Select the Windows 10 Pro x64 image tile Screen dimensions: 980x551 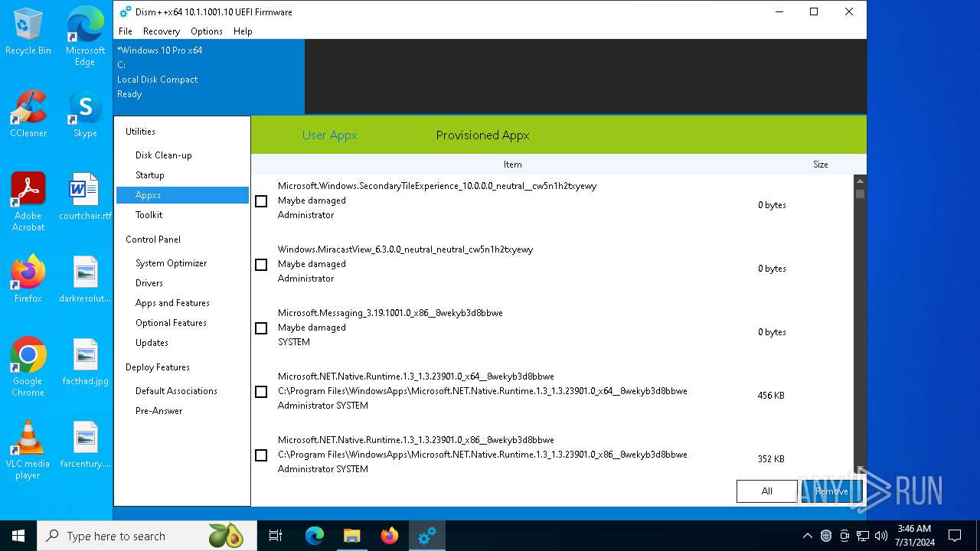coord(208,77)
